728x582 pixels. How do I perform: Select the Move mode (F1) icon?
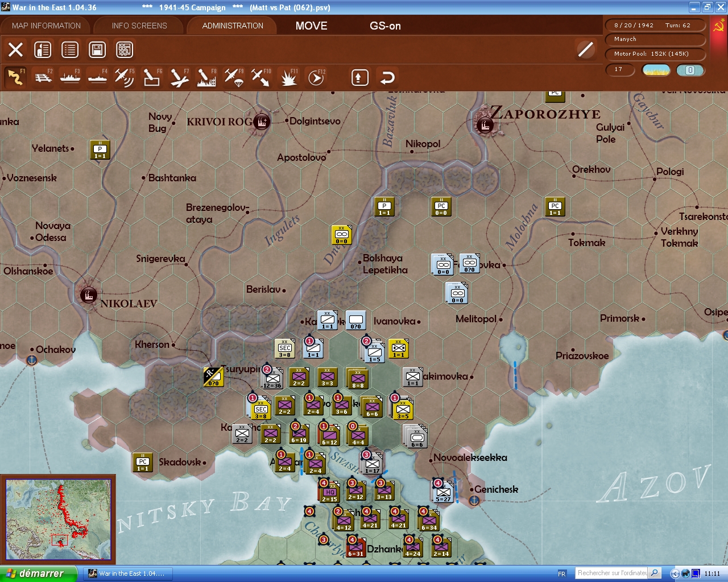15,77
